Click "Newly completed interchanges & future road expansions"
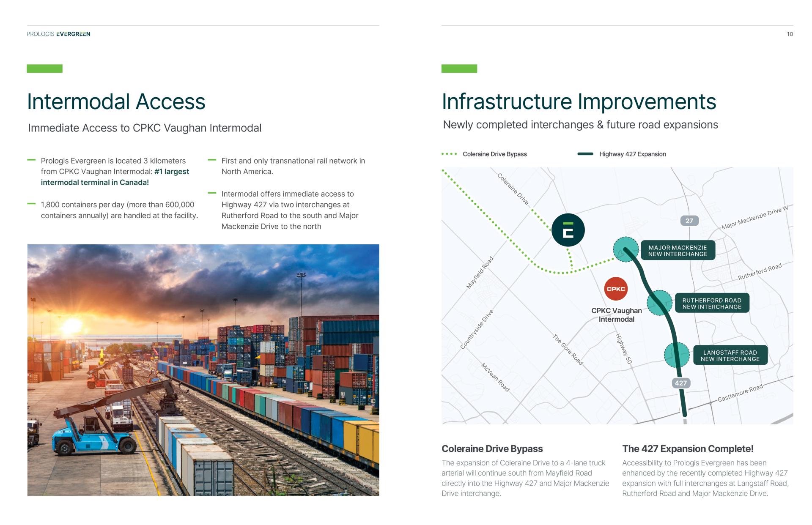The width and height of the screenshot is (812, 525). (580, 125)
